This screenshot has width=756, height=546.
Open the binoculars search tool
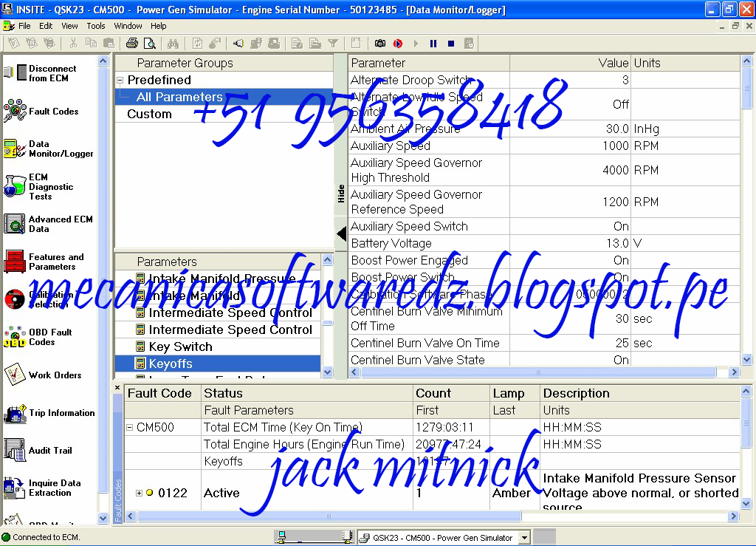172,43
